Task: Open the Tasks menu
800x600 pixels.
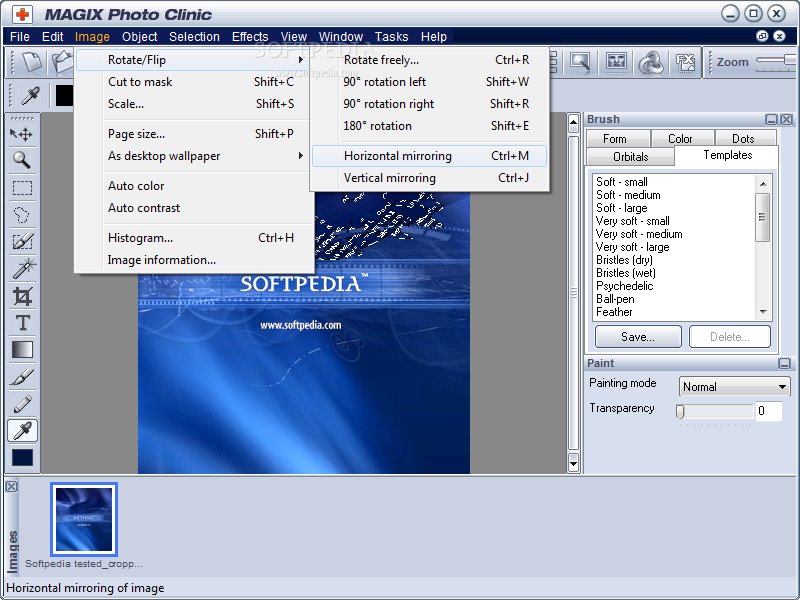Action: (x=391, y=37)
